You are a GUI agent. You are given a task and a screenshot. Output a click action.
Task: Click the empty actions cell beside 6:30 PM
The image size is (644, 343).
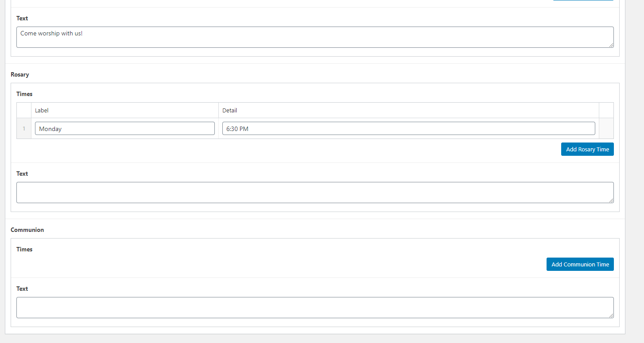(606, 129)
